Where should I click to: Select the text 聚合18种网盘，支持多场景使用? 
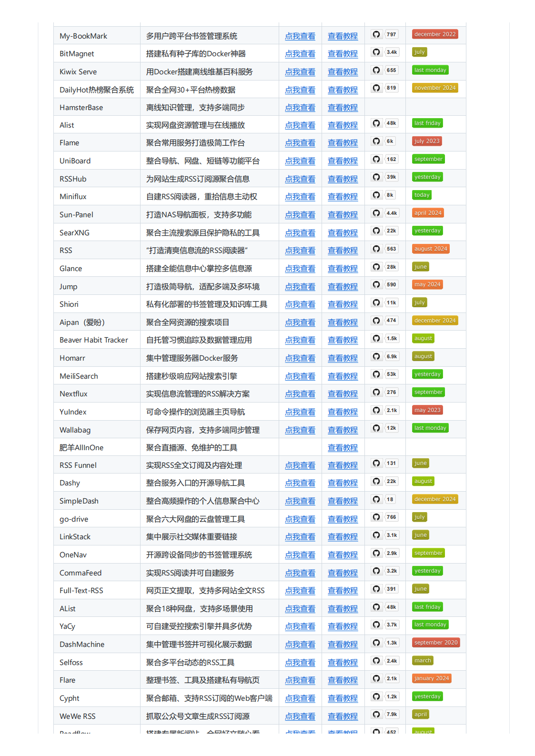(200, 609)
